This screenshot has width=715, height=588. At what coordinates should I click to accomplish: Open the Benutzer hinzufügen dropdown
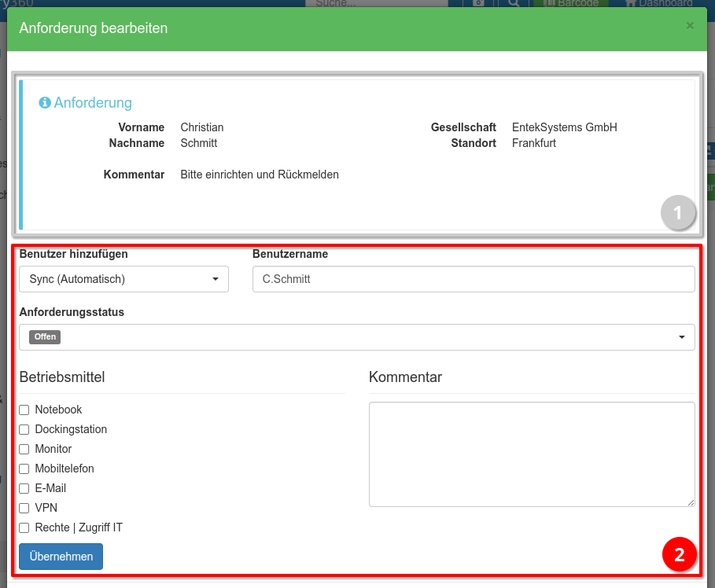[123, 279]
